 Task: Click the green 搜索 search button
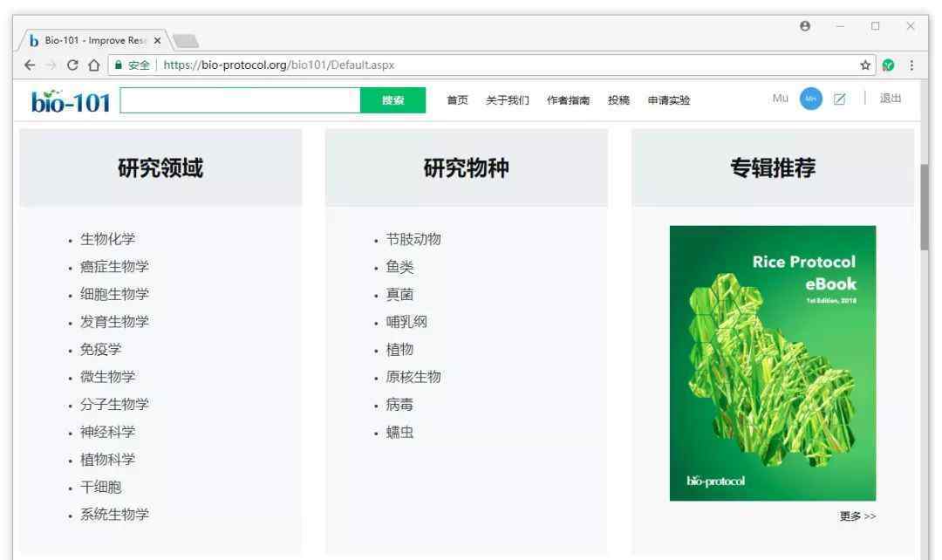[392, 100]
